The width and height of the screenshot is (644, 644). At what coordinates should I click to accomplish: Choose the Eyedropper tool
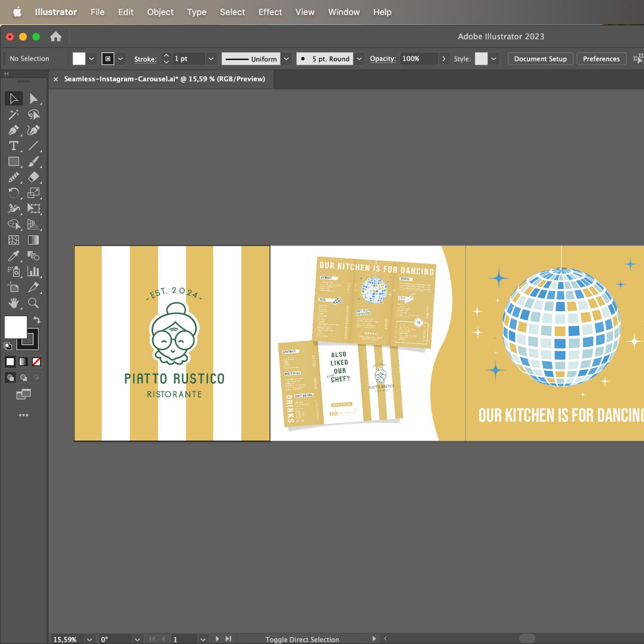[14, 256]
